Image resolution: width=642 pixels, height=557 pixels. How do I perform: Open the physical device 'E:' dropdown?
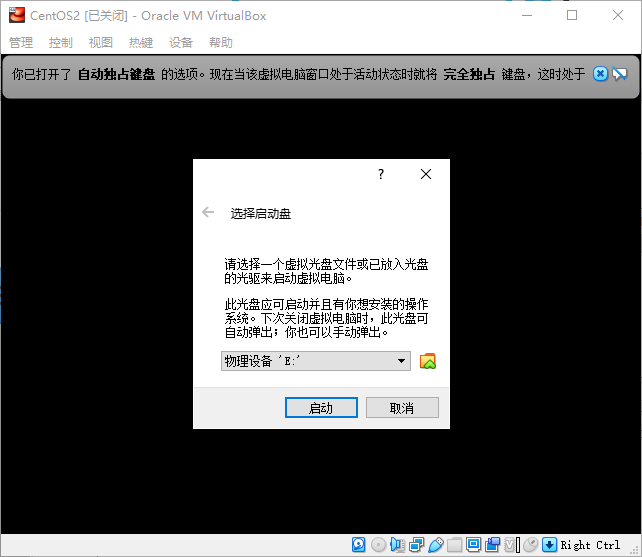click(x=316, y=361)
